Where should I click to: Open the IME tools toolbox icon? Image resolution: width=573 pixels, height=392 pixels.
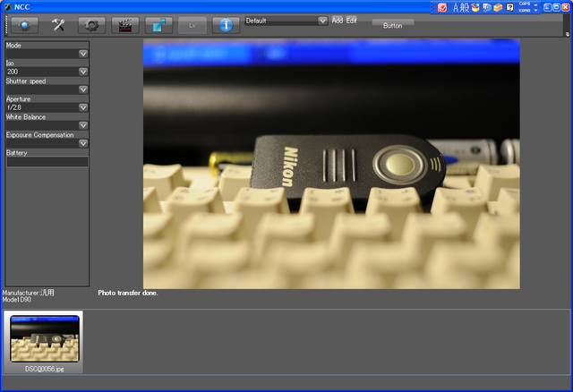[x=498, y=7]
